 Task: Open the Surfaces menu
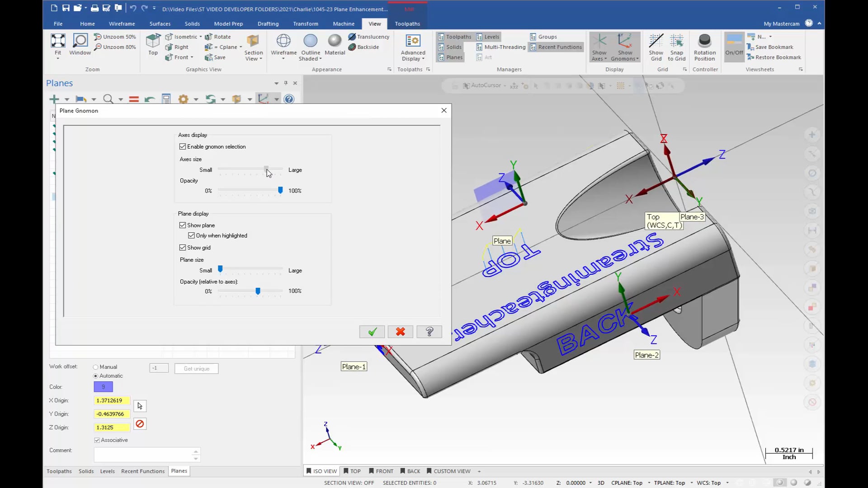click(160, 23)
